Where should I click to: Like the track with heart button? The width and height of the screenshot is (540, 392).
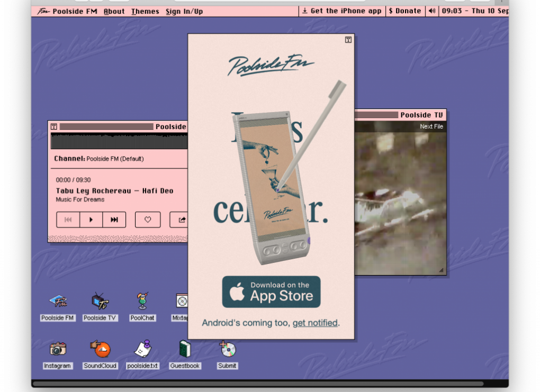pyautogui.click(x=148, y=220)
